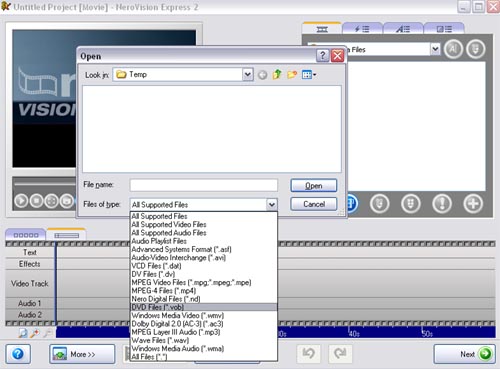Image resolution: width=500 pixels, height=369 pixels.
Task: Click the More >> button
Action: click(x=82, y=354)
